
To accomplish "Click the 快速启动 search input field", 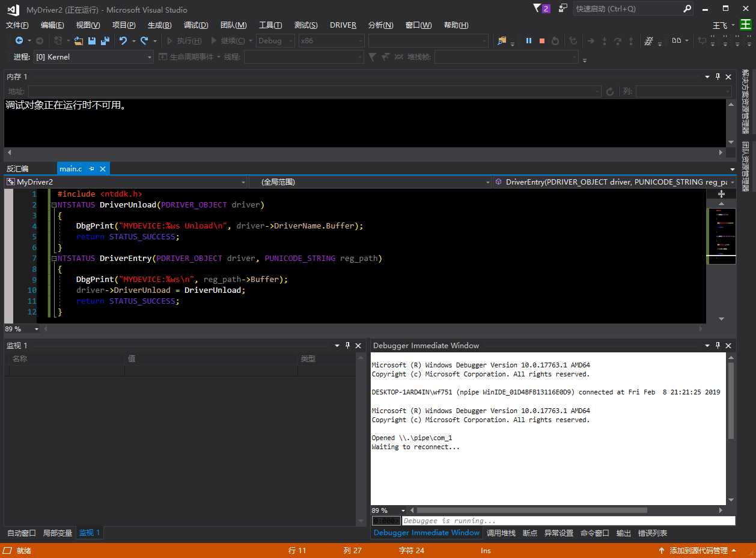I will pyautogui.click(x=628, y=8).
